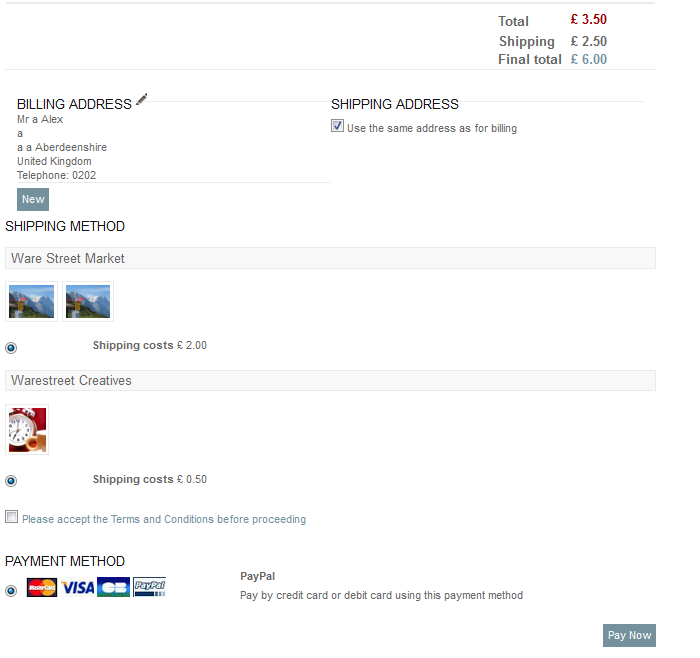Viewport: 700px width, 658px height.
Task: Click the CB card logo
Action: pyautogui.click(x=113, y=587)
